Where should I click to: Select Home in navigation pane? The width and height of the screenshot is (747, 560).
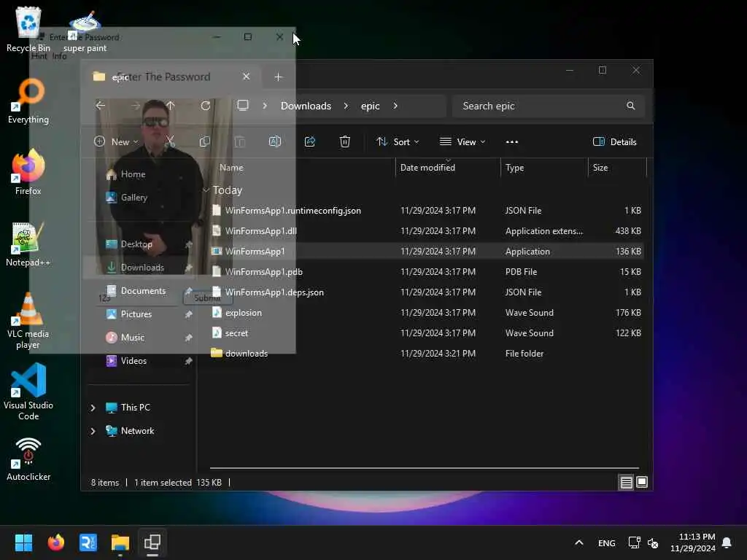133,174
